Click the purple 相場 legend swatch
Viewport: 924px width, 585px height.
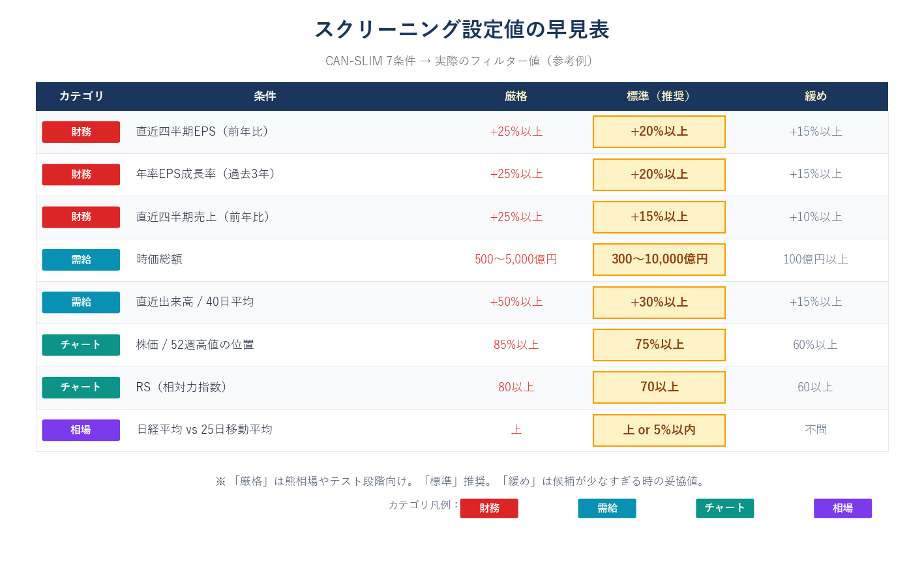coord(842,508)
